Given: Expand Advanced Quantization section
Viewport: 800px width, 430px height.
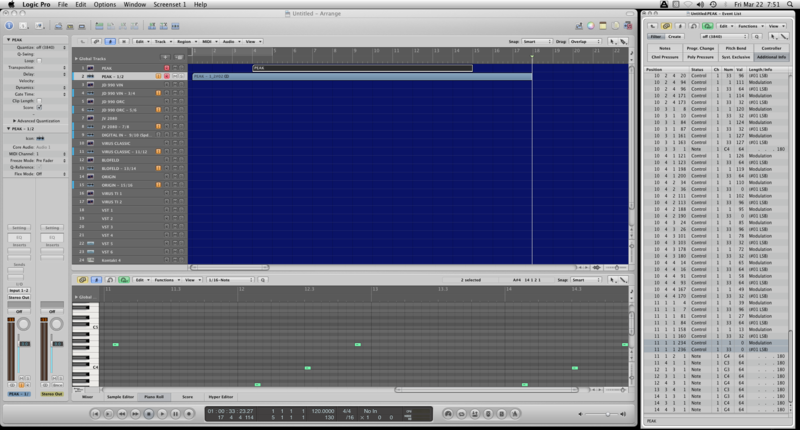Looking at the screenshot, I should [x=14, y=121].
